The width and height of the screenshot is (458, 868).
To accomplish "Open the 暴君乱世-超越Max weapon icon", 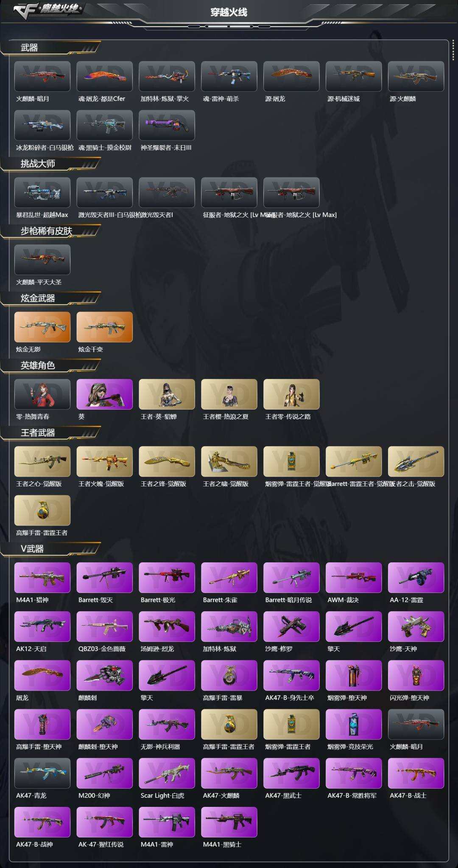I will tap(42, 192).
